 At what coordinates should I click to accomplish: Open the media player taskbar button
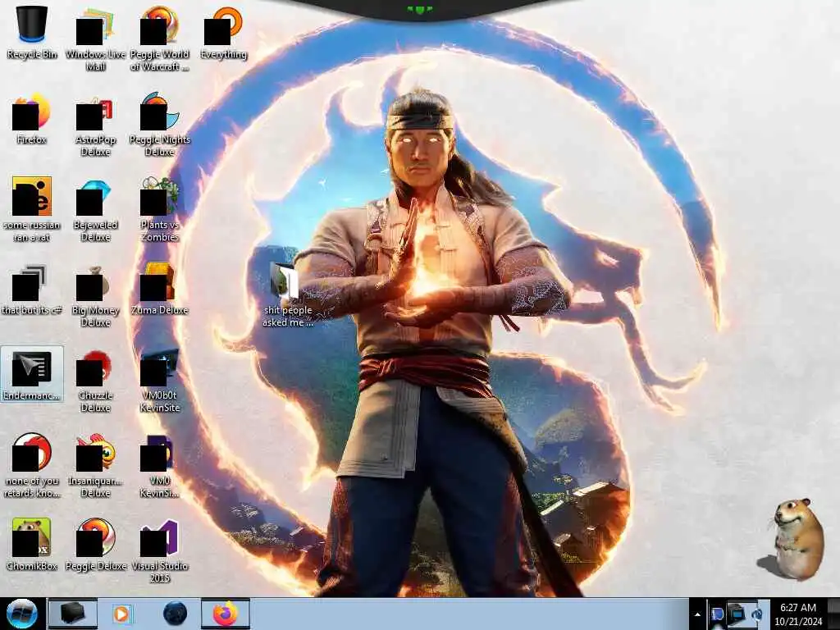[x=121, y=614]
